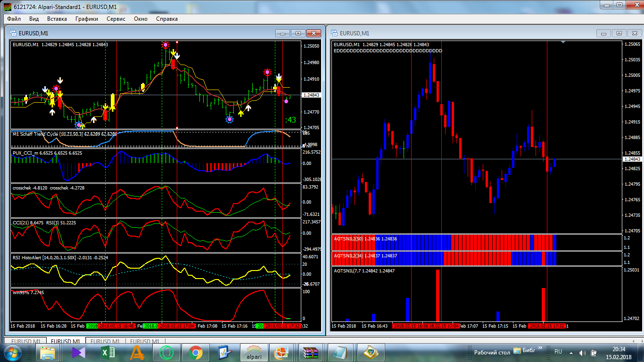The height and width of the screenshot is (362, 644).
Task: Close the left EURUSD,M1 chart window
Action: 314,33
